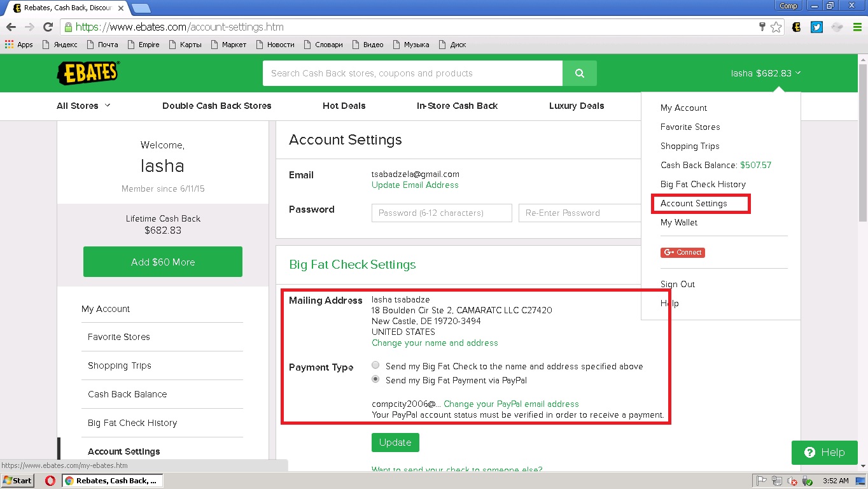Select the Big Fat Payment via PayPal option
This screenshot has height=489, width=868.
point(375,379)
